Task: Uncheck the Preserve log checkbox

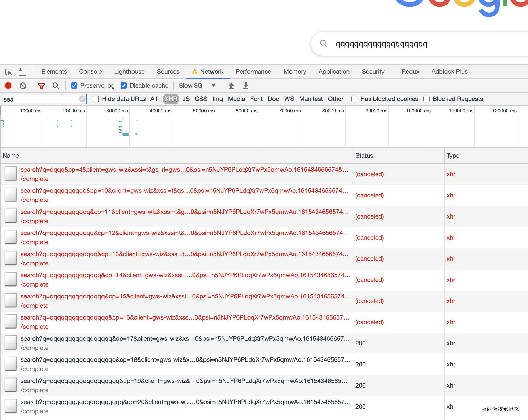Action: click(x=74, y=86)
